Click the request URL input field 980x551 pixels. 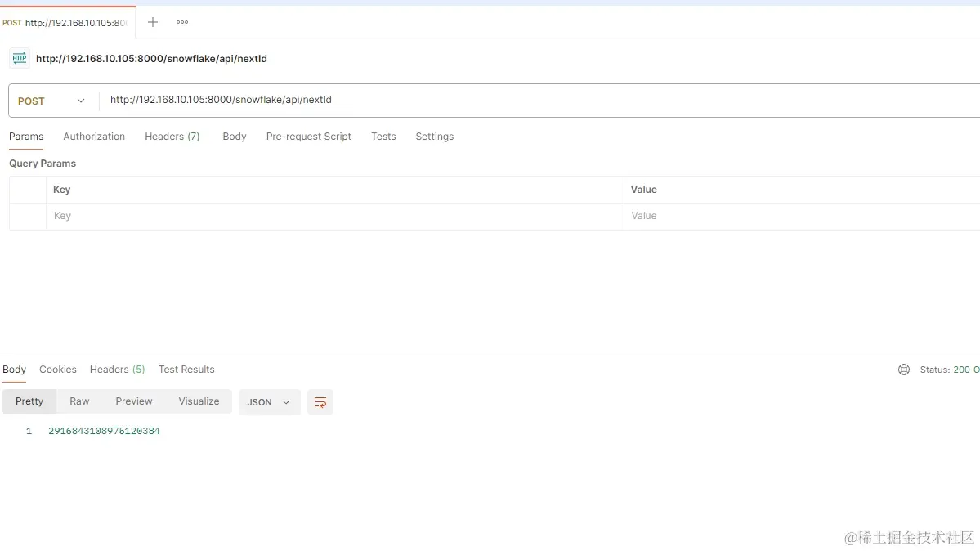coord(540,100)
